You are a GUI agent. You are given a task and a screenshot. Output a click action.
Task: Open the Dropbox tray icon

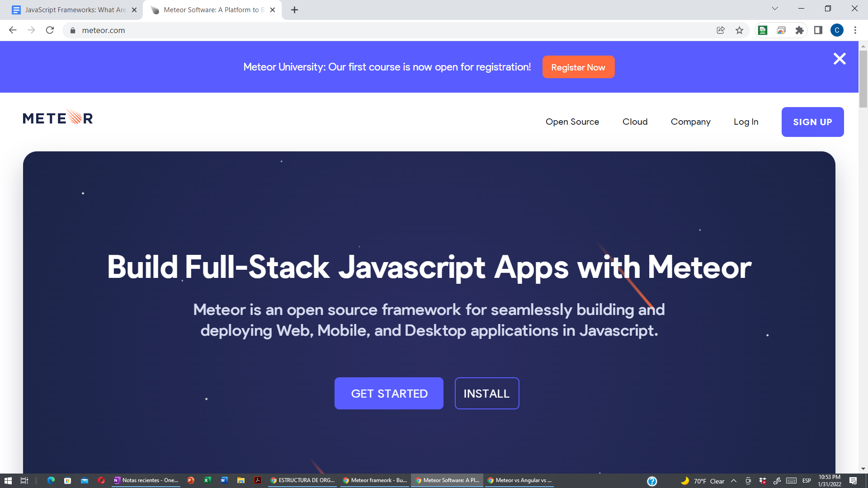763,481
